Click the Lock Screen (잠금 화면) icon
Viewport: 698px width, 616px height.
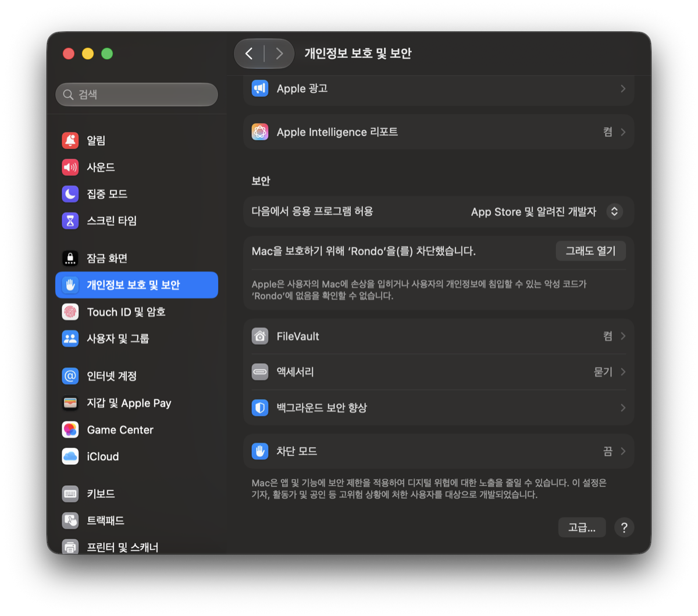(70, 258)
